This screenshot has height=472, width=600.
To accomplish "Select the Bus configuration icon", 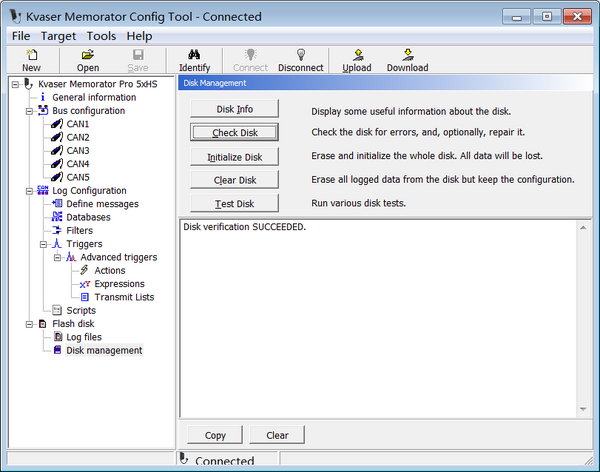I will [43, 111].
